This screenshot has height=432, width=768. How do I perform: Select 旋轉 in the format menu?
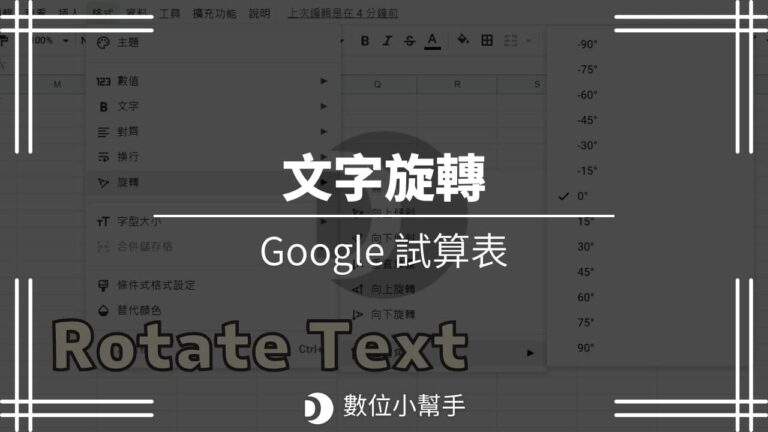coord(214,182)
